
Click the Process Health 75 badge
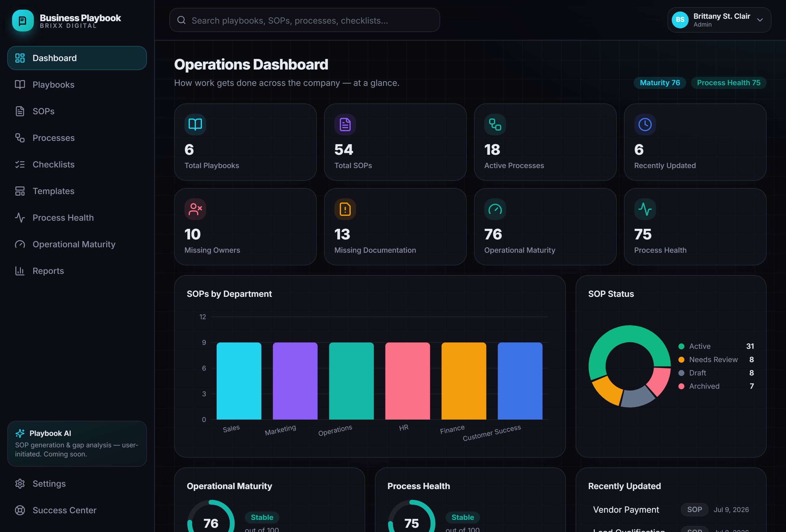click(x=729, y=83)
